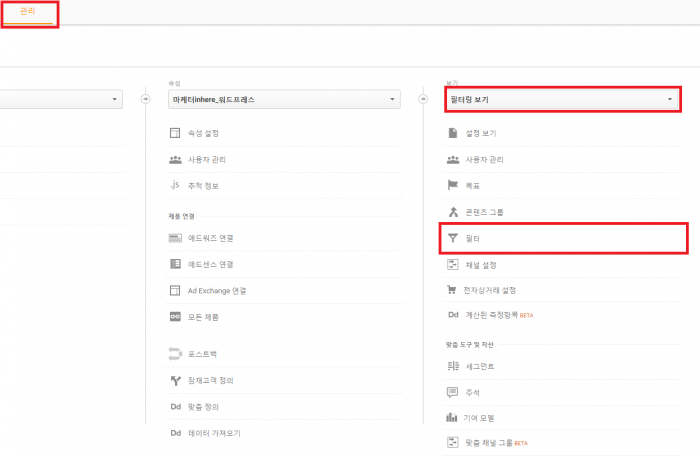Viewport: 700px width, 457px height.
Task: Click the 모든 제품 link icon
Action: pos(175,317)
